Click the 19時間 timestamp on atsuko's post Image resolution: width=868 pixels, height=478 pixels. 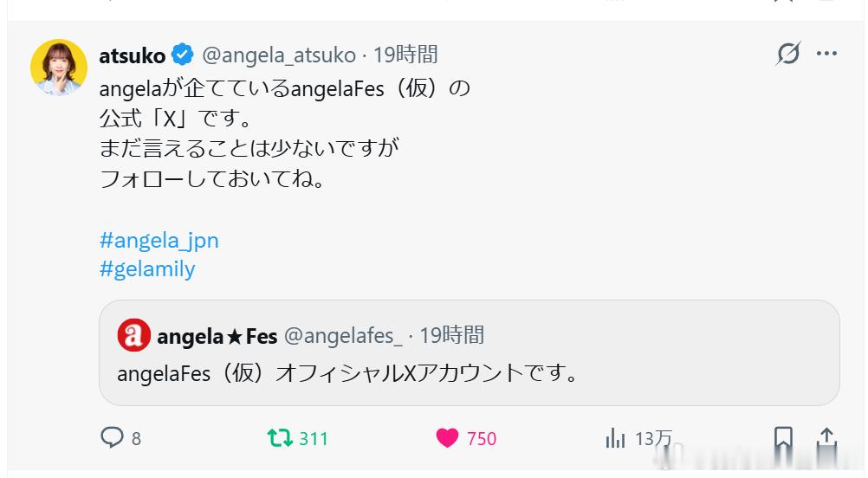click(405, 55)
